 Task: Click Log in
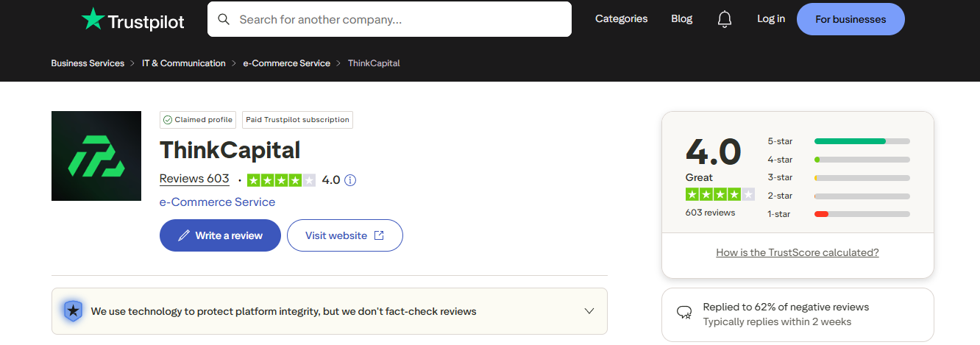771,19
